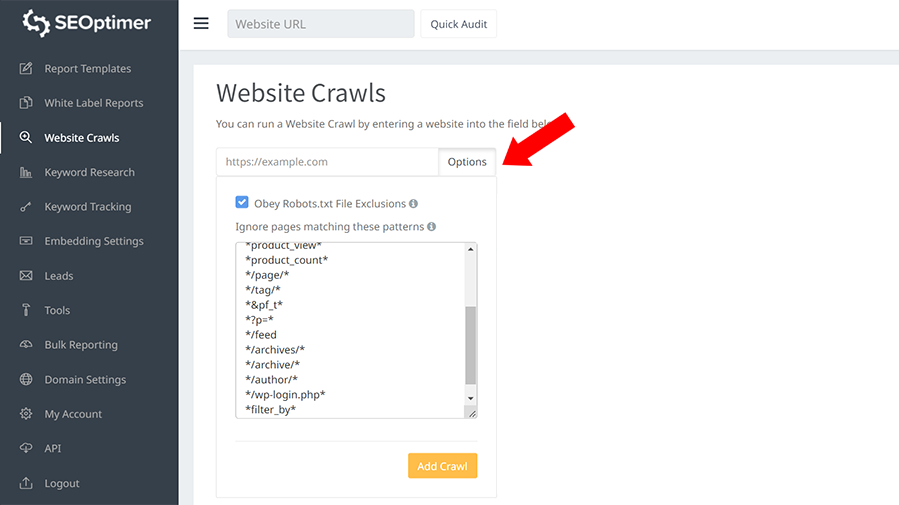The width and height of the screenshot is (899, 505).
Task: Run a Quick Audit
Action: [x=458, y=24]
